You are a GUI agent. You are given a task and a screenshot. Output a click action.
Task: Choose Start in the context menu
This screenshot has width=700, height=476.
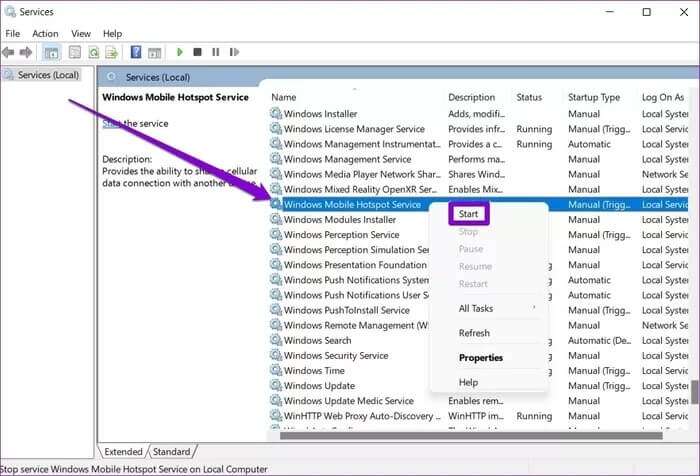468,214
